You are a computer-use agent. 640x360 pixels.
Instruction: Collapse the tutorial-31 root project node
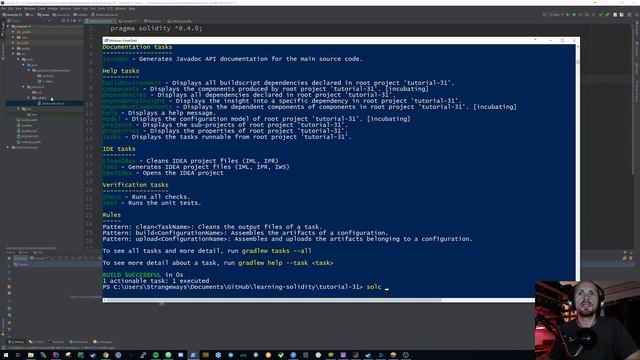pyautogui.click(x=7, y=26)
